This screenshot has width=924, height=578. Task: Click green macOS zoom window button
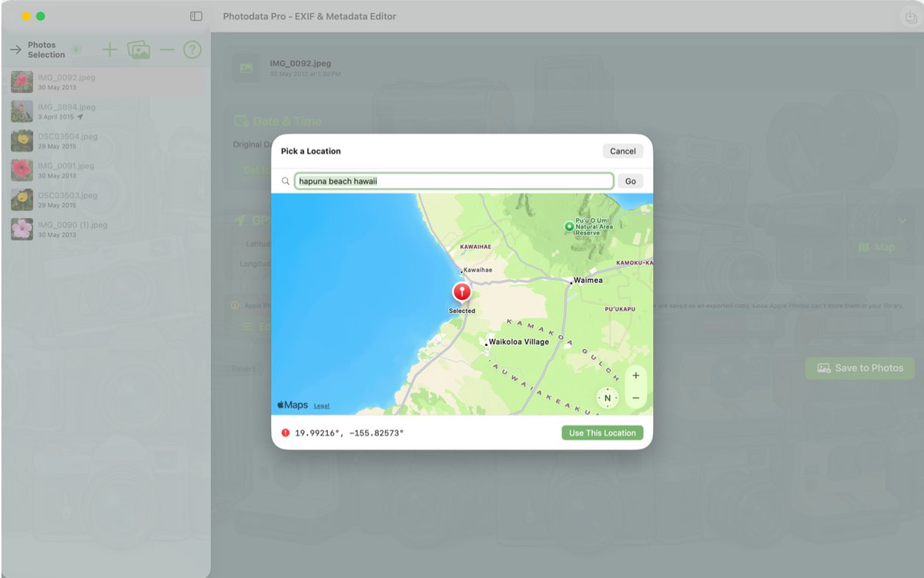(41, 16)
